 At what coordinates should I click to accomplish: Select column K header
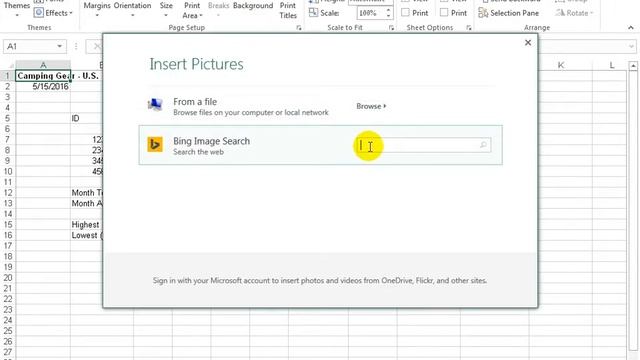(561, 65)
